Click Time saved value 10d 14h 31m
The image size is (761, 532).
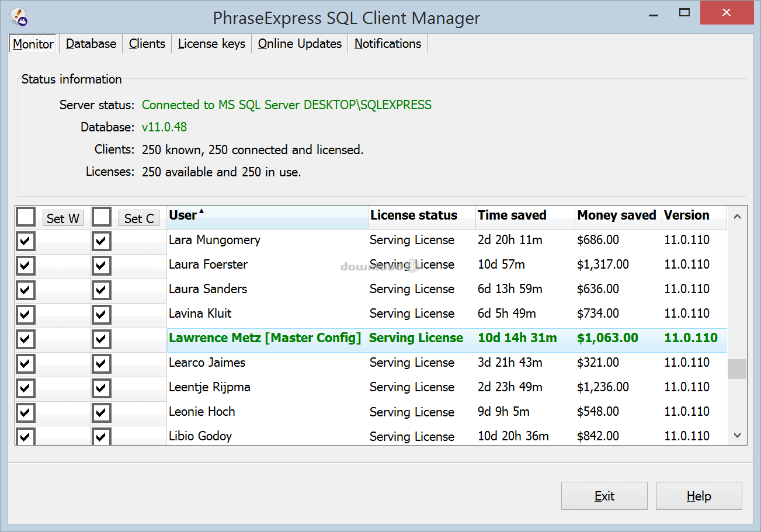[517, 338]
